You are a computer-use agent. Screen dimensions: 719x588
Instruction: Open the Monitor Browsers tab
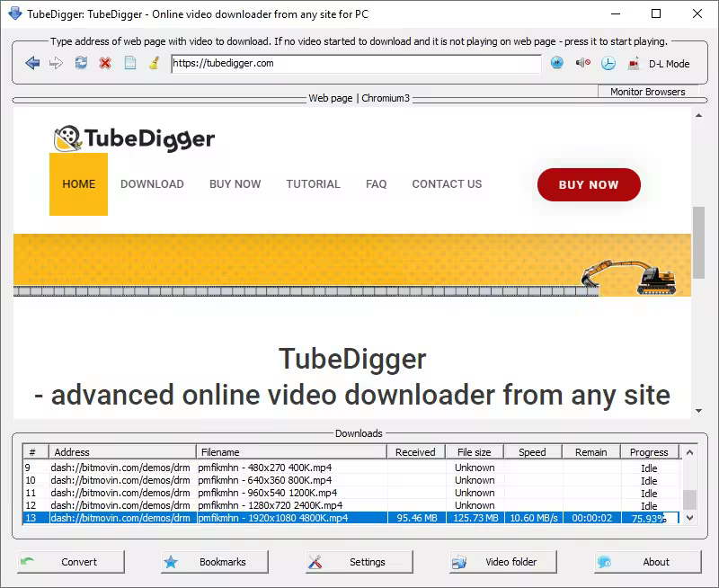pyautogui.click(x=647, y=92)
